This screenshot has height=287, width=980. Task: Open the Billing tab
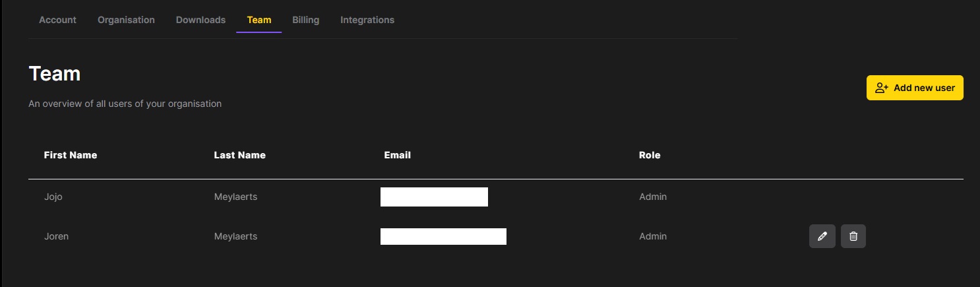coord(305,20)
